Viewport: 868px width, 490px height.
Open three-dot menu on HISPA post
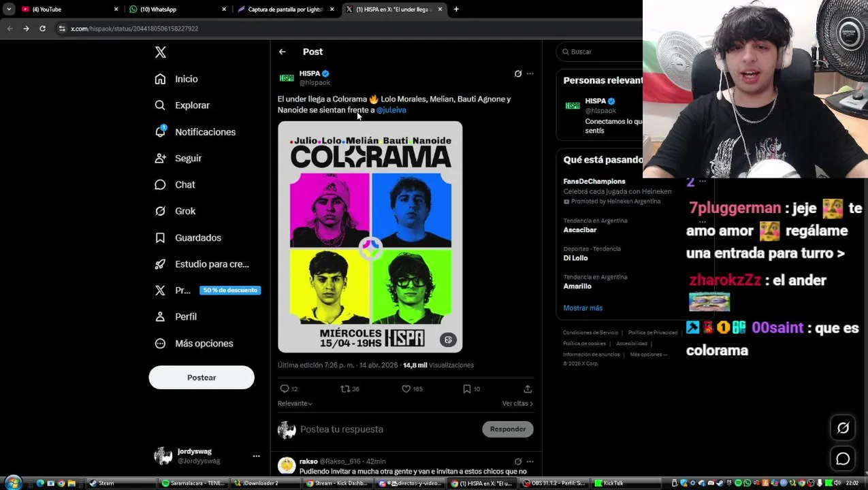point(530,73)
